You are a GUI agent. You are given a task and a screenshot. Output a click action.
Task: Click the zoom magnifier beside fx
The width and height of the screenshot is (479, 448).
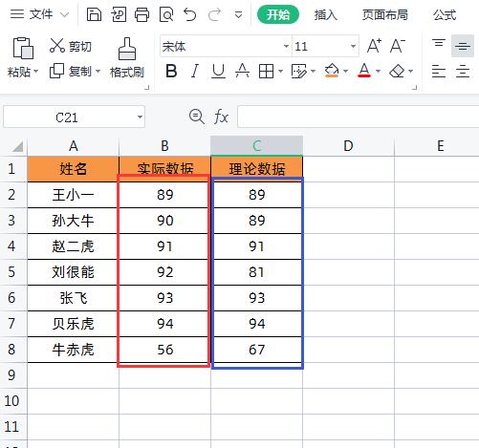click(x=197, y=117)
